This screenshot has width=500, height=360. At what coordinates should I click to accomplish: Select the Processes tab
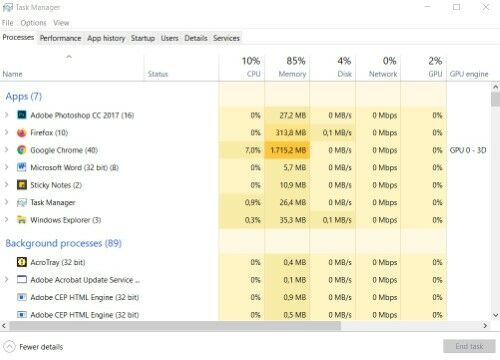pyautogui.click(x=18, y=37)
